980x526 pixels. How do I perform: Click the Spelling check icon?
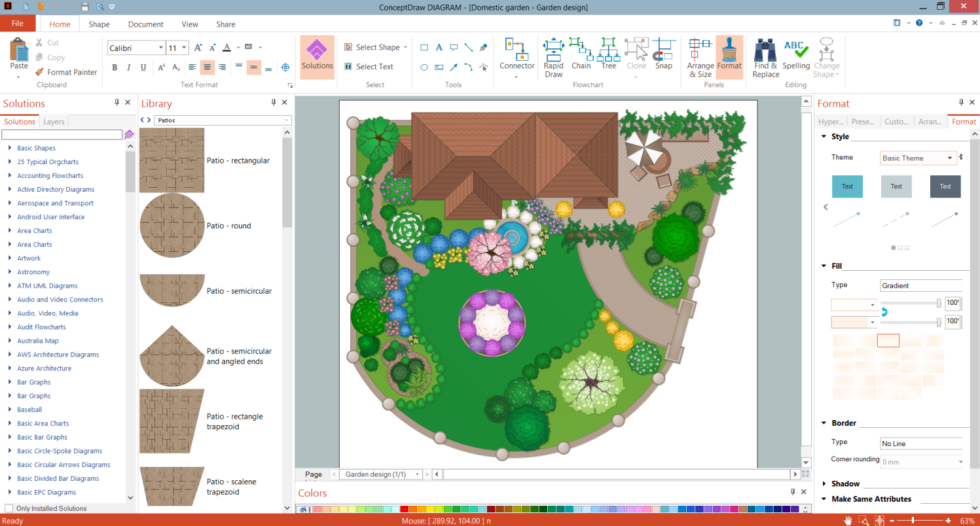point(796,57)
